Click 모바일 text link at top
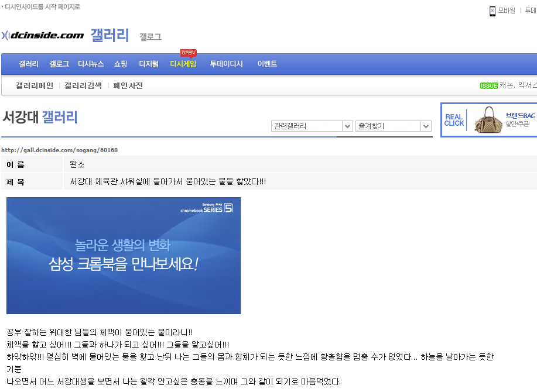The width and height of the screenshot is (537, 392). pyautogui.click(x=507, y=11)
